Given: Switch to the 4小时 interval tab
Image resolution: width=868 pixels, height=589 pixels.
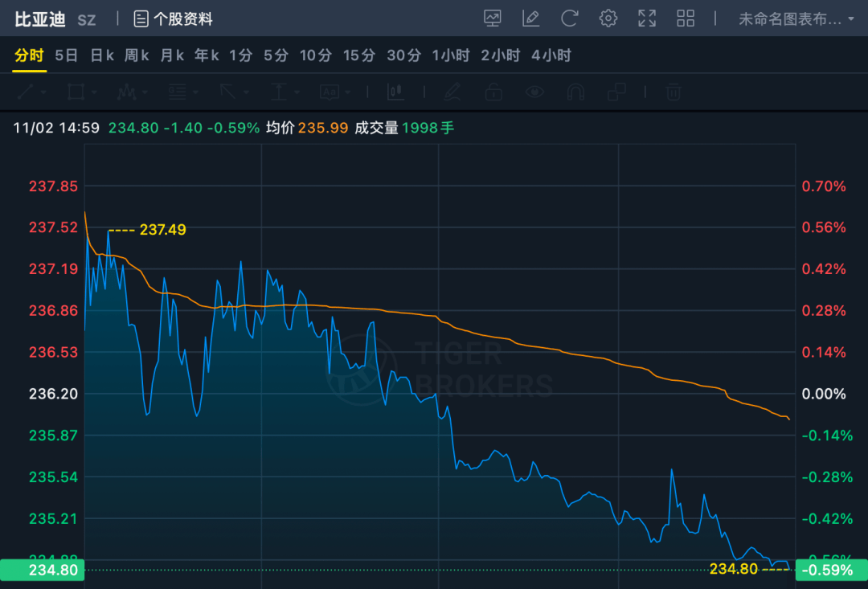Looking at the screenshot, I should pyautogui.click(x=551, y=55).
